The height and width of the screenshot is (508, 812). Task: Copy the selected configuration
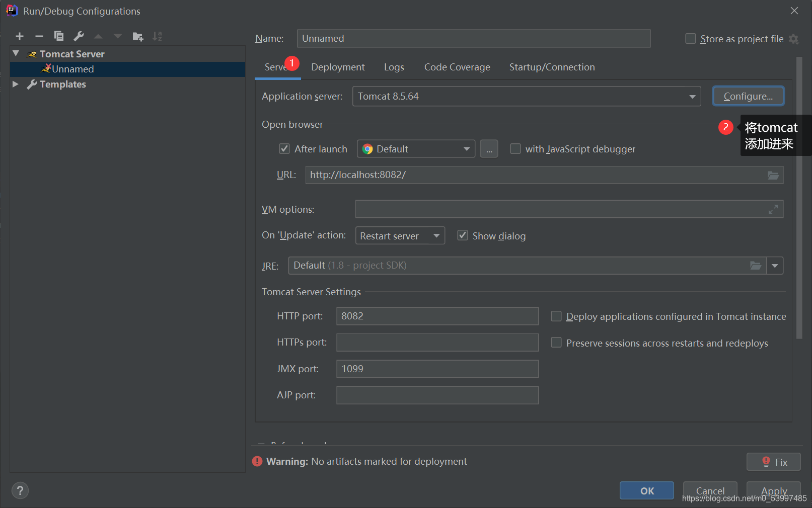pos(59,36)
